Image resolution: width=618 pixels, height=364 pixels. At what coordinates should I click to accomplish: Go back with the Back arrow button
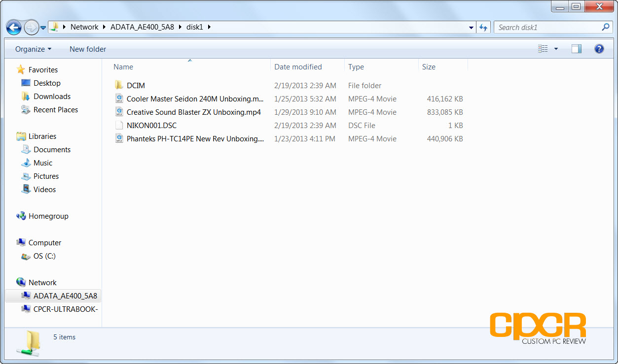pos(14,27)
